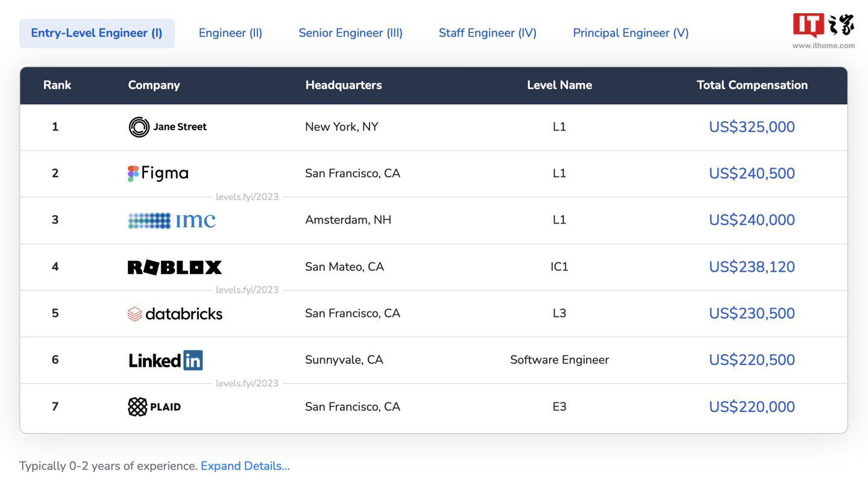Click rank number 7 cell
The height and width of the screenshot is (480, 868).
click(x=55, y=407)
